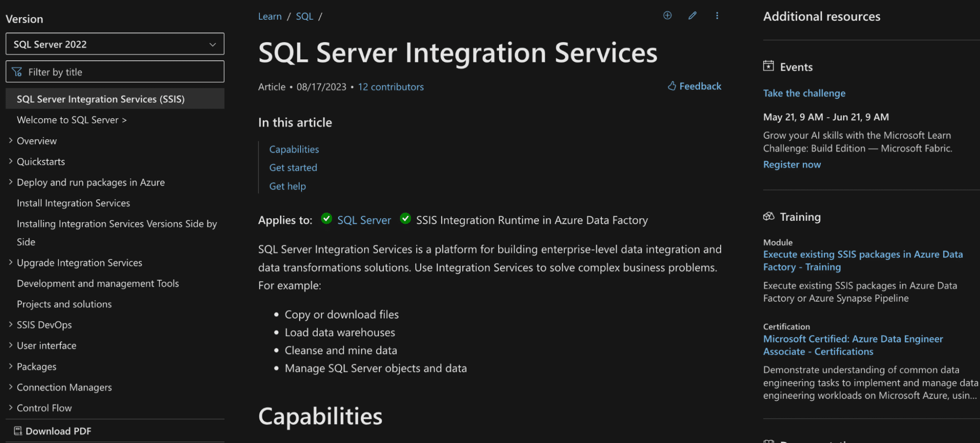This screenshot has width=980, height=443.
Task: Open Development and management Tools page
Action: pos(98,284)
